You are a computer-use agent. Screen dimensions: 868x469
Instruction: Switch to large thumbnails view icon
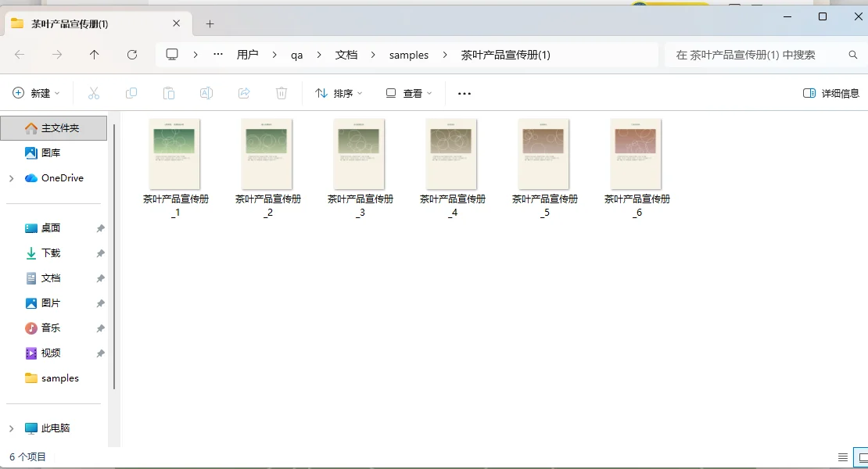[863, 457]
